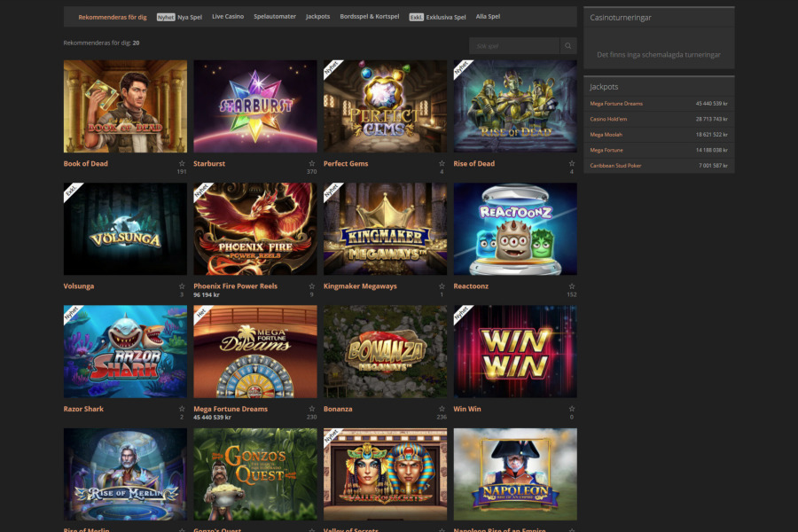
Task: Launch Razor Shark from its thumbnail
Action: click(125, 352)
